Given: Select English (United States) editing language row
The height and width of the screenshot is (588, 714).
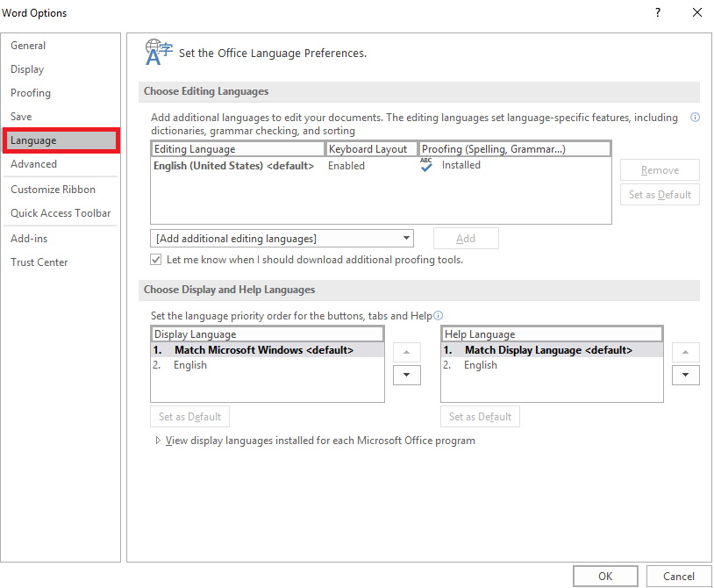Looking at the screenshot, I should pos(381,165).
